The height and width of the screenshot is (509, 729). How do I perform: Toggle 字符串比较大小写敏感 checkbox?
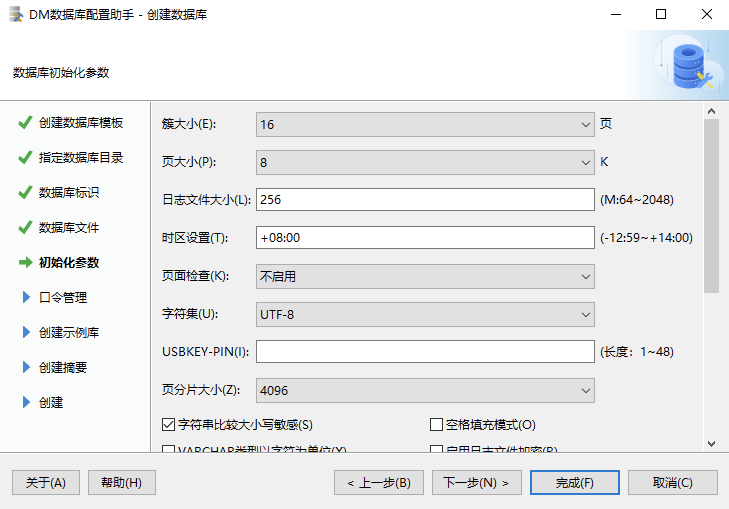168,424
